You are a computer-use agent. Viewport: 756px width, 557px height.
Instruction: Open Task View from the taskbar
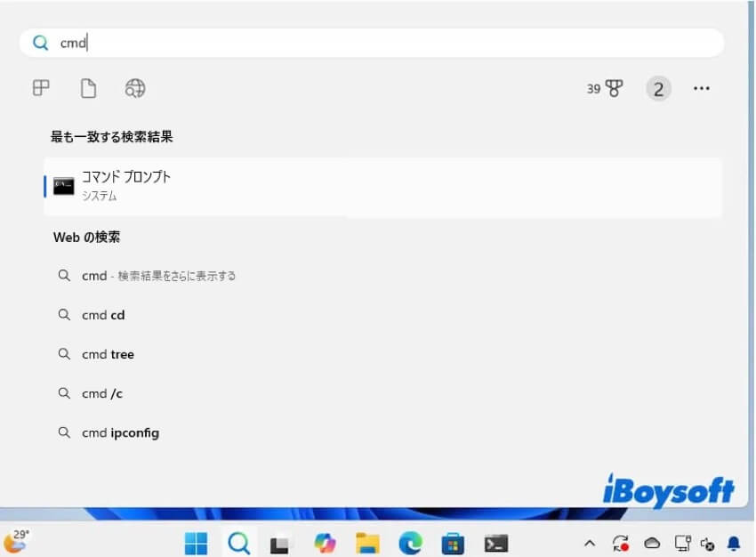click(280, 542)
